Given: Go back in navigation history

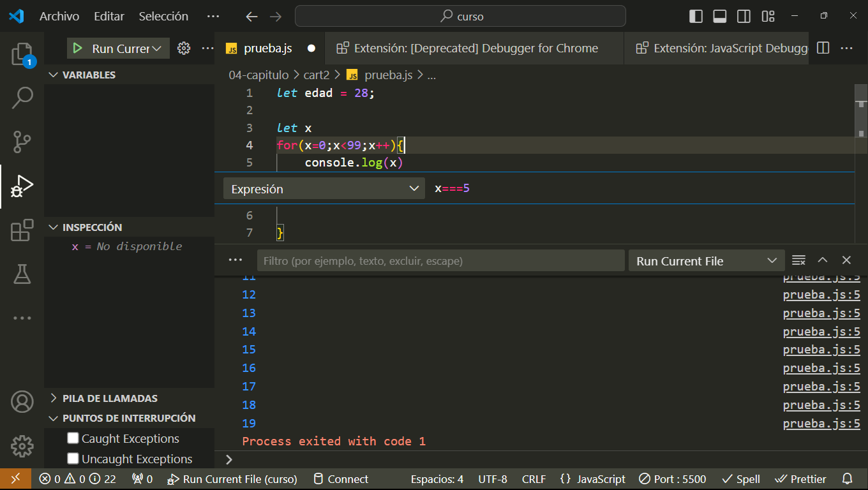Looking at the screenshot, I should click(x=252, y=17).
